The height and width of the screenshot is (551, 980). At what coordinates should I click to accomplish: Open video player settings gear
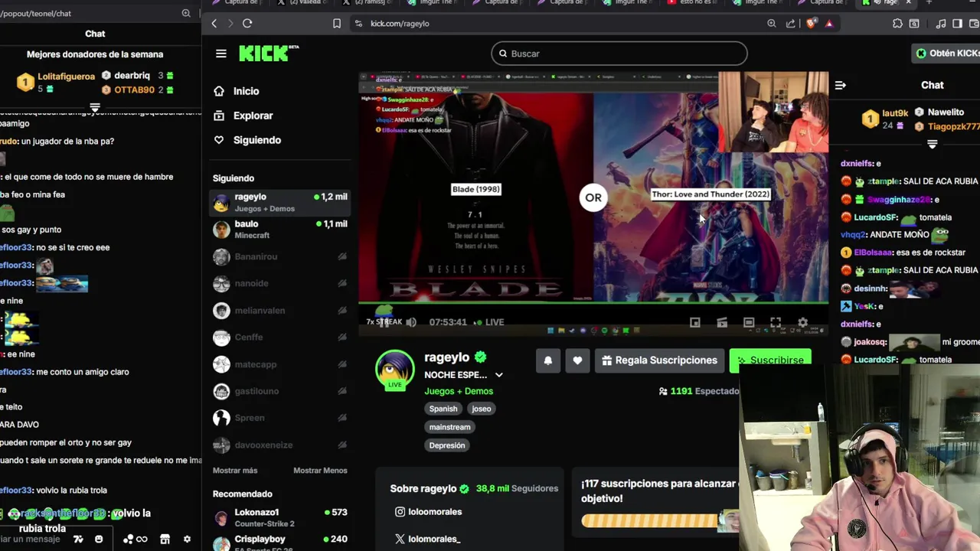[802, 322]
